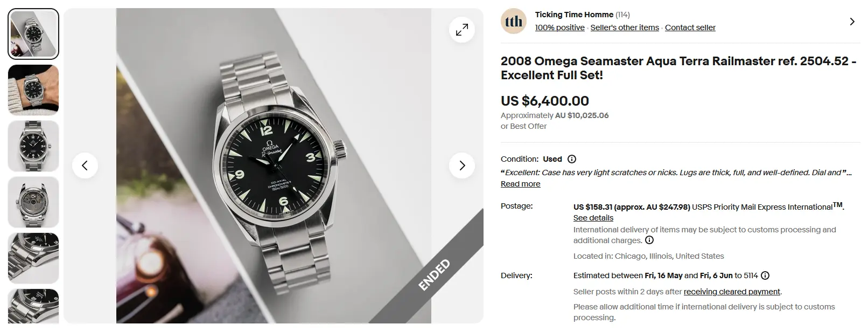Screen dimensions: 868x331
Task: Expand the watch image to full screen
Action: [x=461, y=30]
